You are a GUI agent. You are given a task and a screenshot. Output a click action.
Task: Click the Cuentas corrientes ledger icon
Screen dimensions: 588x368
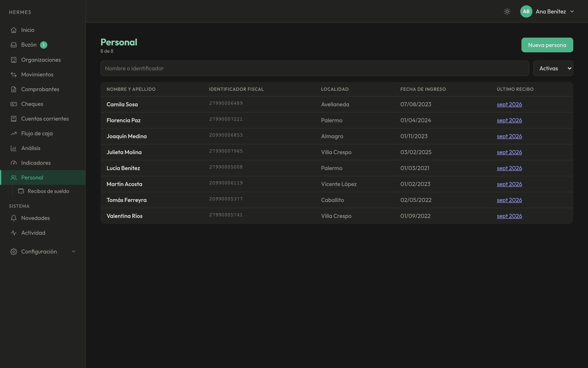14,119
